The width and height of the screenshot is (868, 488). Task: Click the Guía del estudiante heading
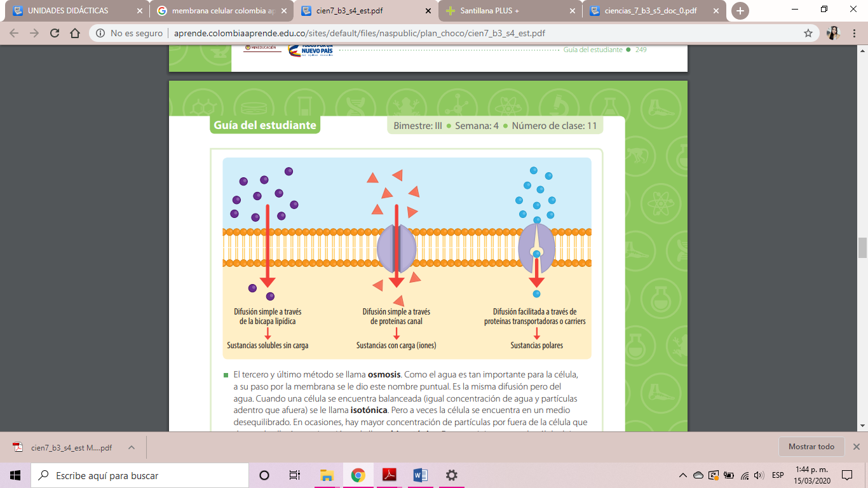pyautogui.click(x=265, y=125)
